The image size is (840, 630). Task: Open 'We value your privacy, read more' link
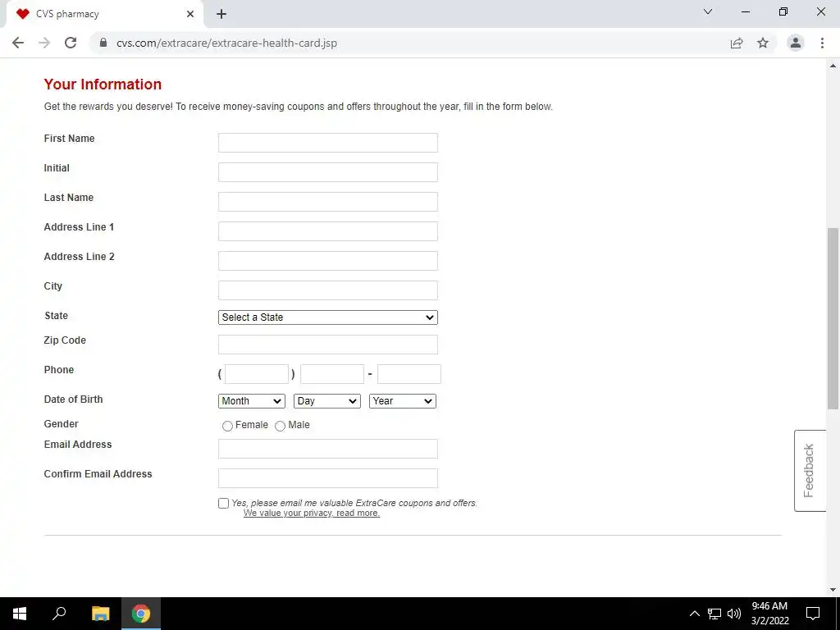pos(312,514)
